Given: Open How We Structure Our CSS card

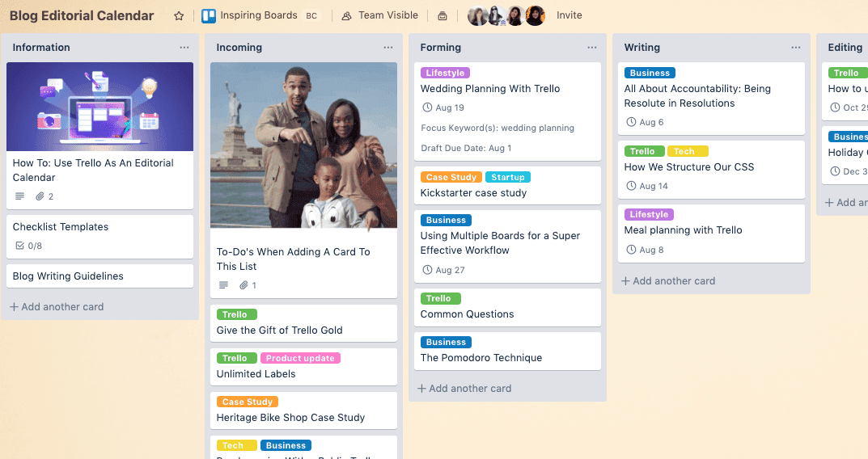Looking at the screenshot, I should click(x=711, y=170).
